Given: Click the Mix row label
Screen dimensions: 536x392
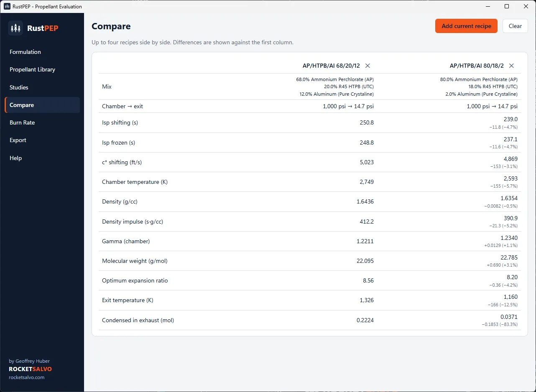Looking at the screenshot, I should coord(107,87).
